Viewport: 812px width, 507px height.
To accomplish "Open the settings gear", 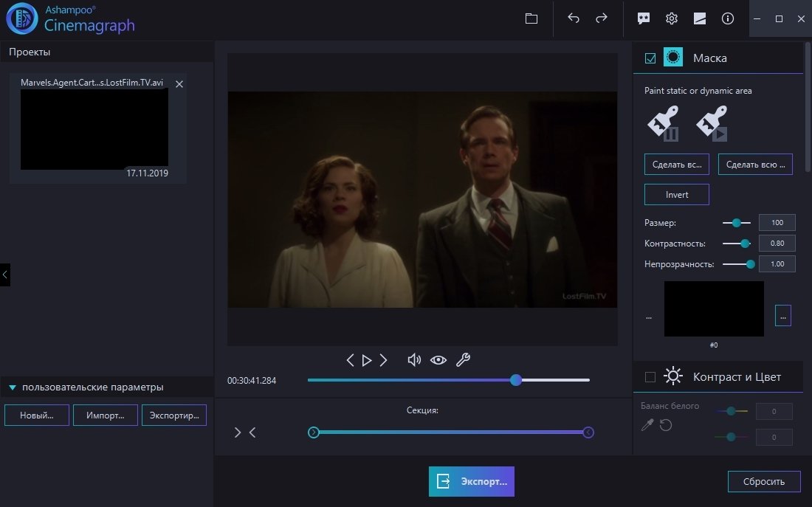I will pos(672,18).
